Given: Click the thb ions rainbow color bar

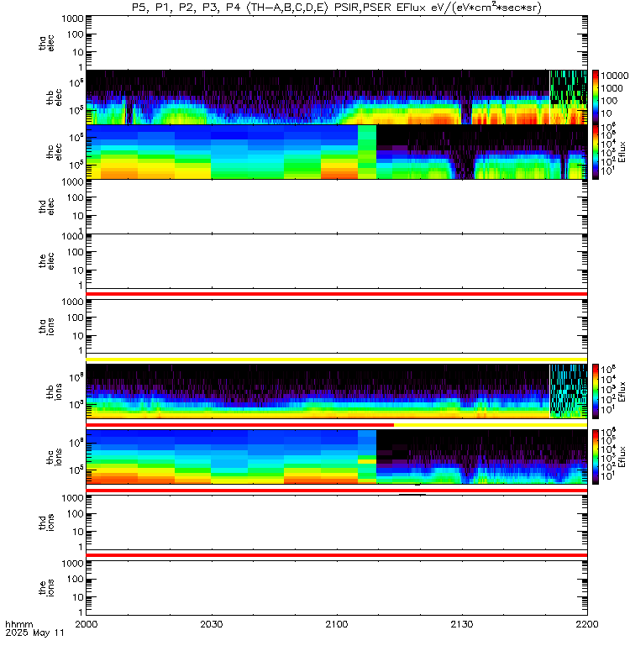Looking at the screenshot, I should pos(596,391).
